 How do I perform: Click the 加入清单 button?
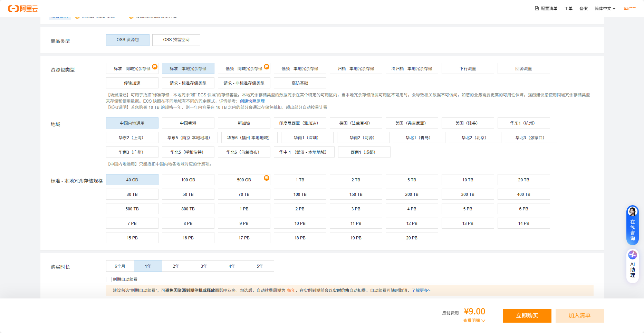[579, 316]
